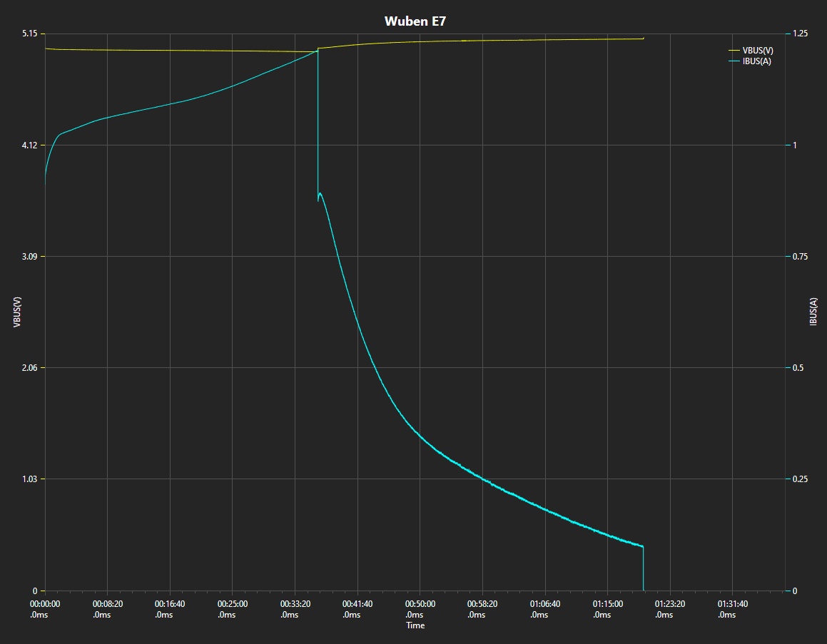Click the Time axis label

click(x=415, y=625)
